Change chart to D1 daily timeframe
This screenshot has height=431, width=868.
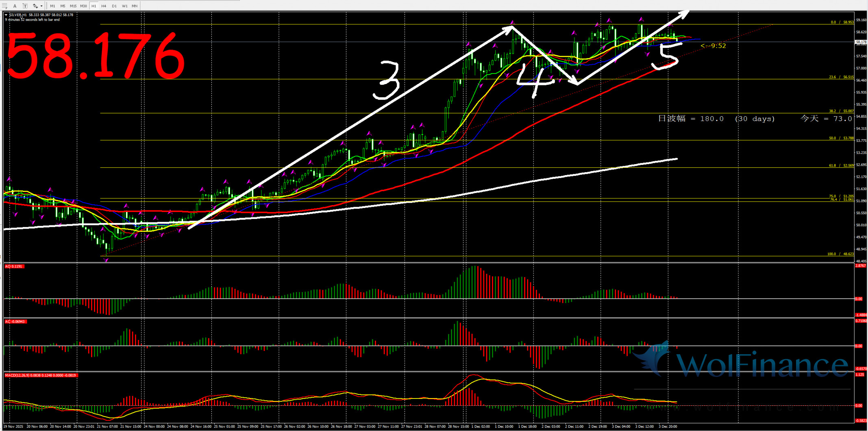tap(114, 6)
